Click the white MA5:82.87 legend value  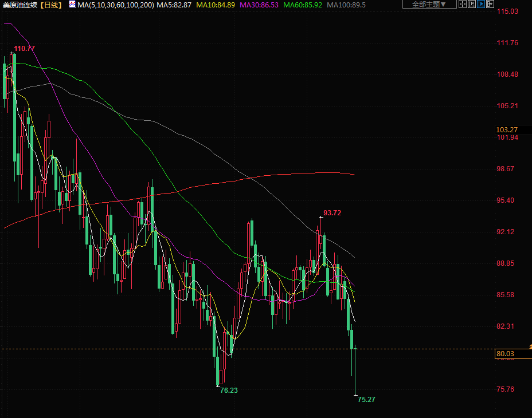coord(174,5)
